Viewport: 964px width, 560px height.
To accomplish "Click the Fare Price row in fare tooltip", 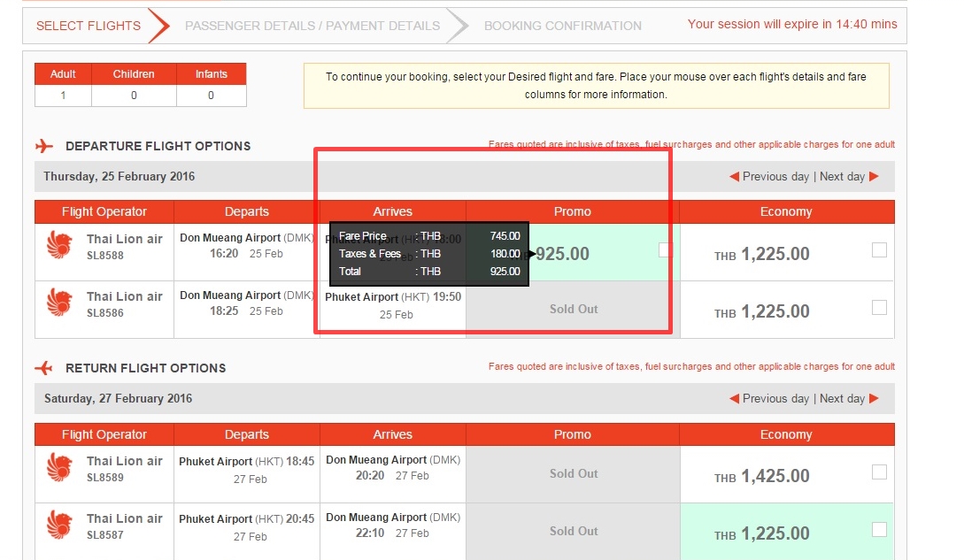I will click(x=429, y=236).
